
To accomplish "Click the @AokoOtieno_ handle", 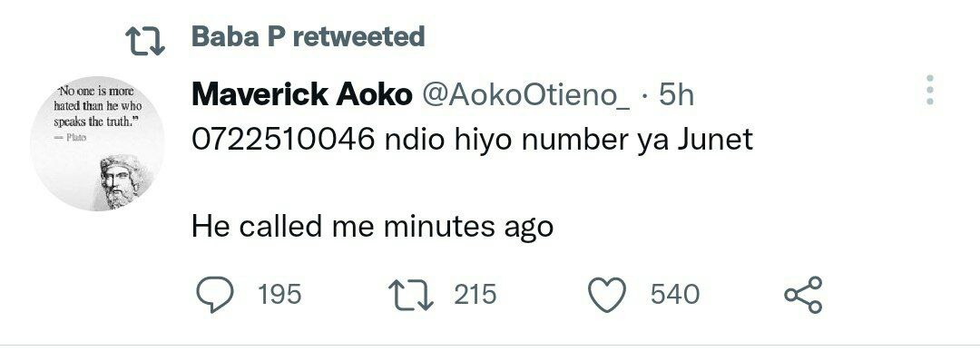I will pyautogui.click(x=527, y=95).
